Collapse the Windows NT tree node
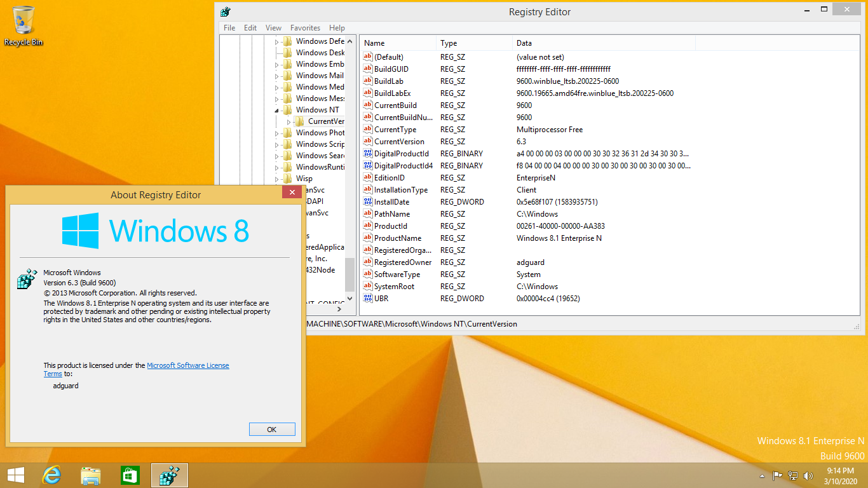 276,110
